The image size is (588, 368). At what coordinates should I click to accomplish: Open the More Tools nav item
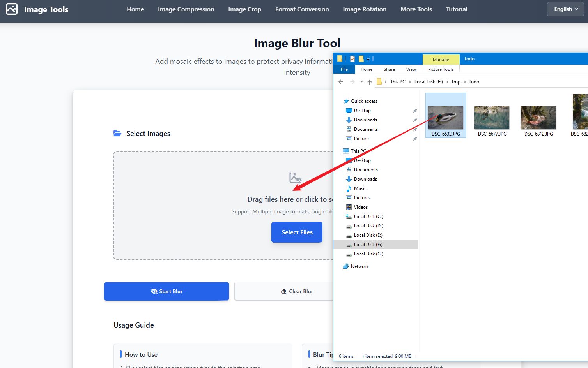point(416,9)
